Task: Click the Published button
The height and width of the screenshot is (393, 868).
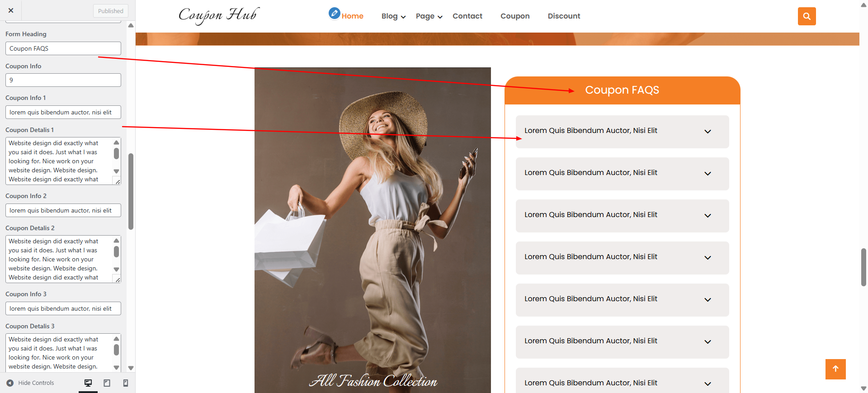Action: 110,11
